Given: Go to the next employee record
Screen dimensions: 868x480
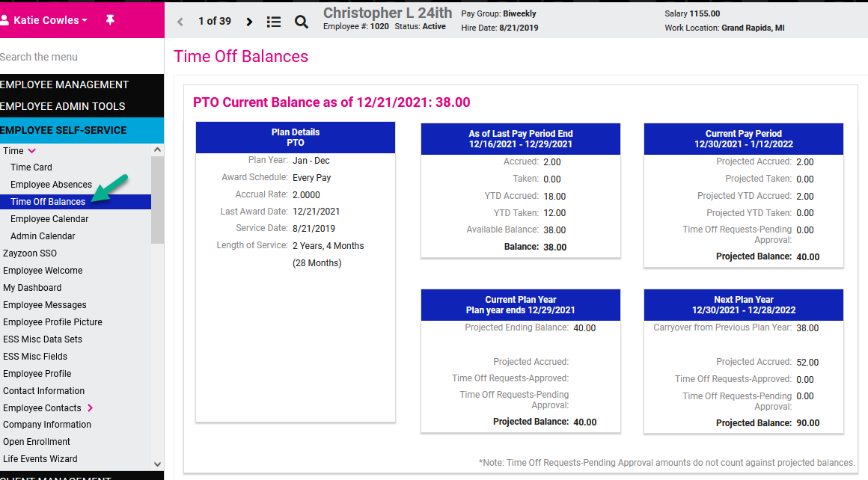Looking at the screenshot, I should click(249, 22).
